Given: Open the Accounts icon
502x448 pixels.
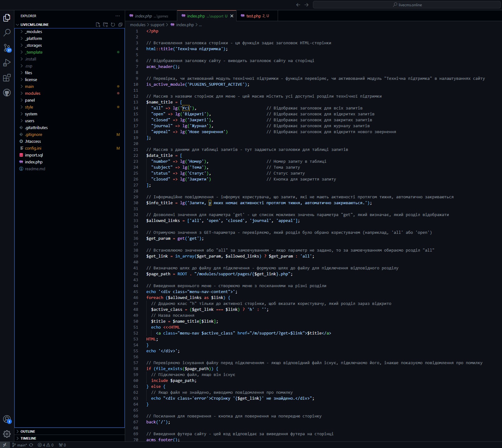Looking at the screenshot, I should coord(7,419).
